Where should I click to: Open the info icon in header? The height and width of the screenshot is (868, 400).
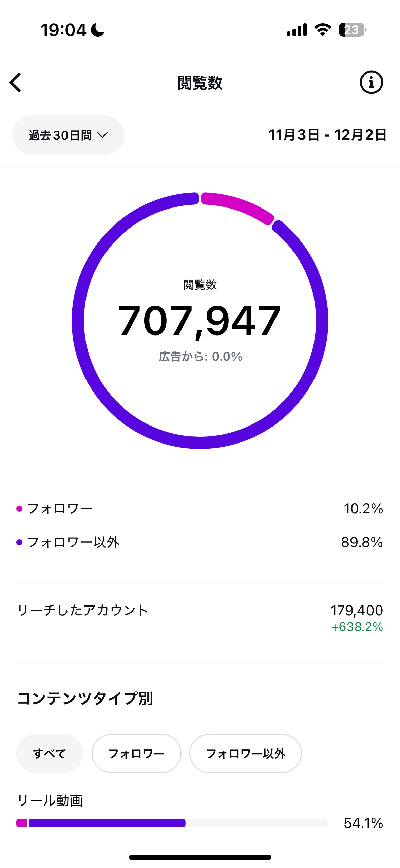[x=371, y=83]
